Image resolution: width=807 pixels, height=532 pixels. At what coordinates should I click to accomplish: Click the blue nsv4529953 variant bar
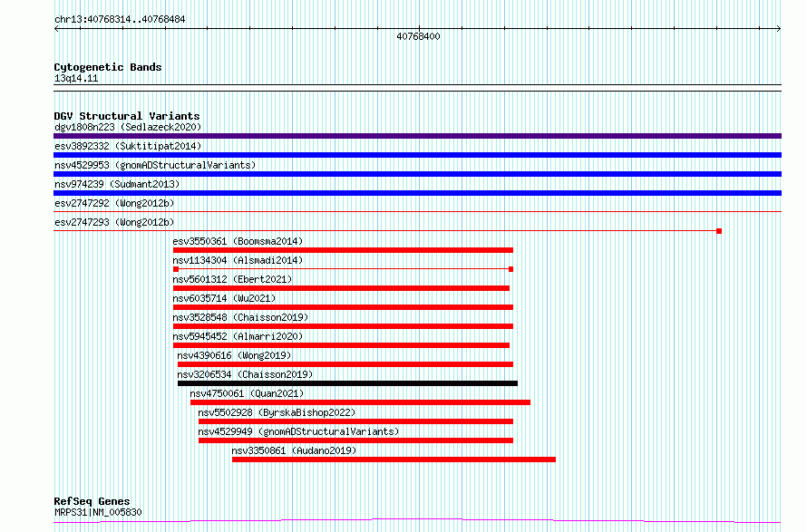tap(417, 174)
